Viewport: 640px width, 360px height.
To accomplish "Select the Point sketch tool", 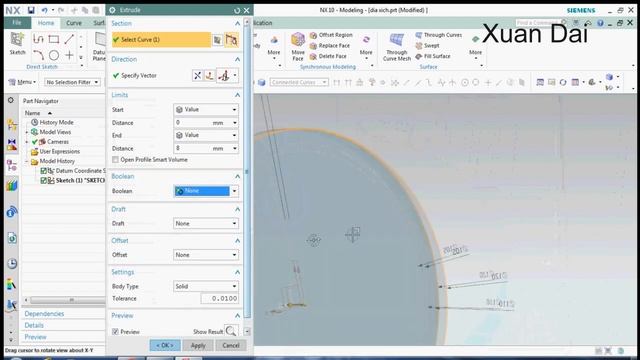I will 69,55.
